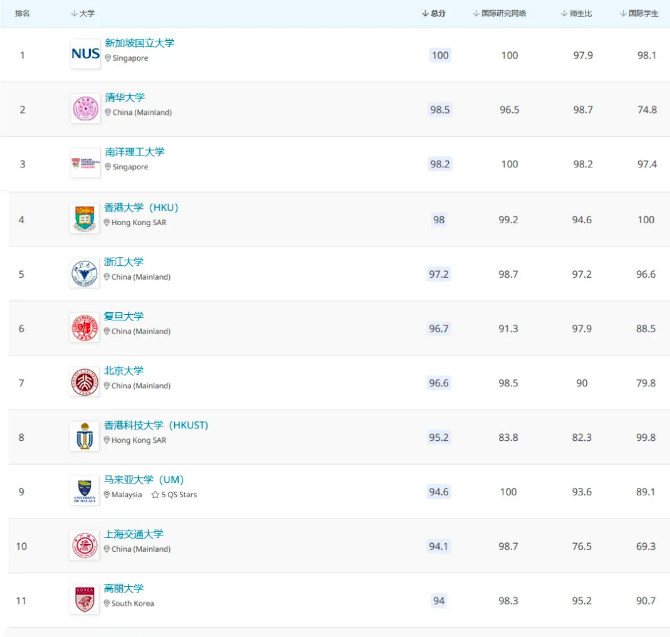Click rank number 10

pyautogui.click(x=21, y=546)
